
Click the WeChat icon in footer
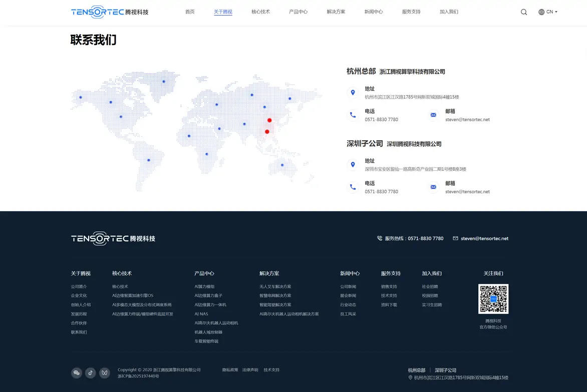point(76,372)
